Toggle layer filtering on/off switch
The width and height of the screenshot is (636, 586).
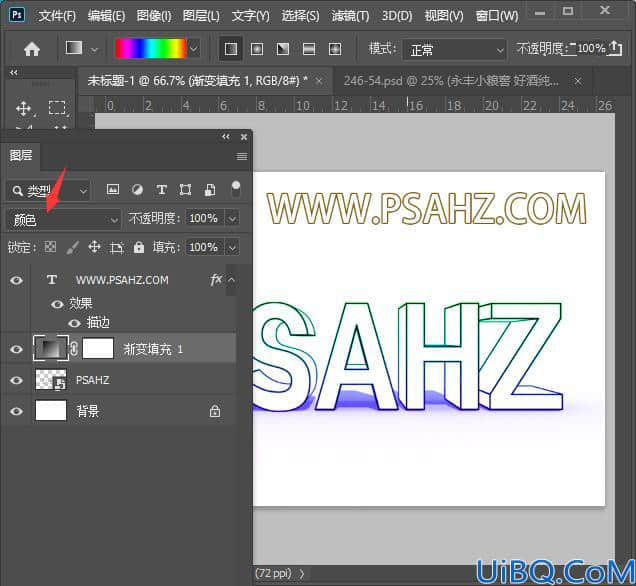coord(236,189)
